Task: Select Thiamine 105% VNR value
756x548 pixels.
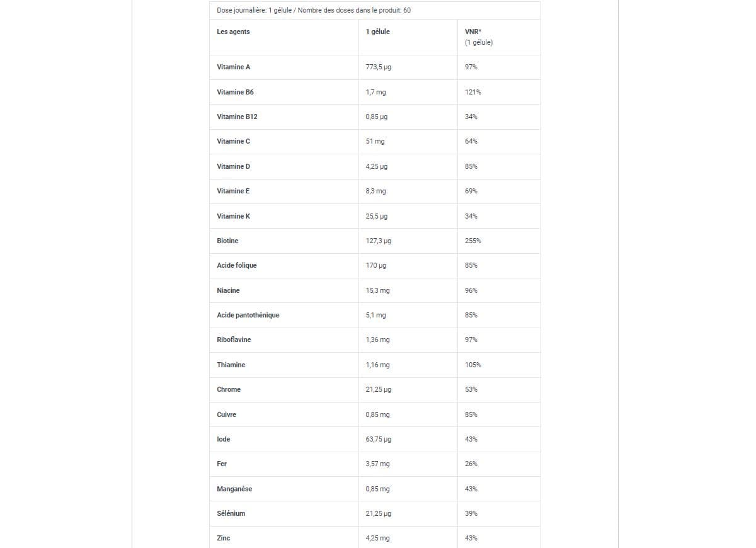Action: point(472,365)
